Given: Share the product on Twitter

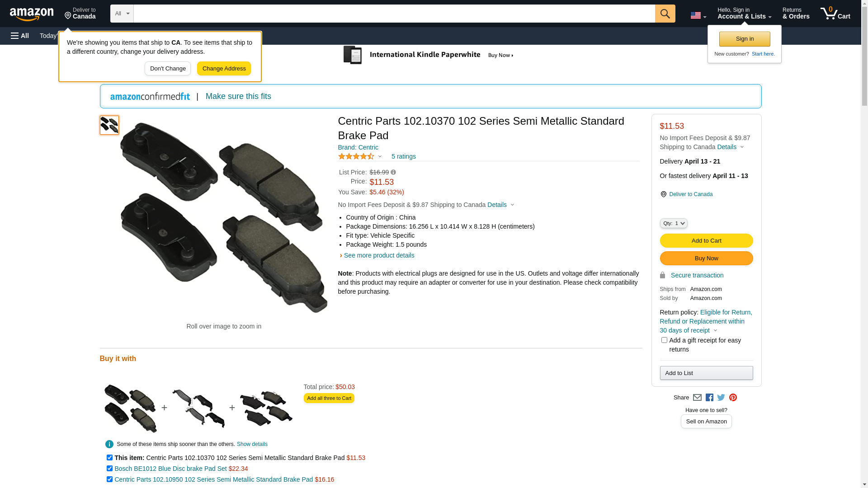Looking at the screenshot, I should pyautogui.click(x=721, y=398).
